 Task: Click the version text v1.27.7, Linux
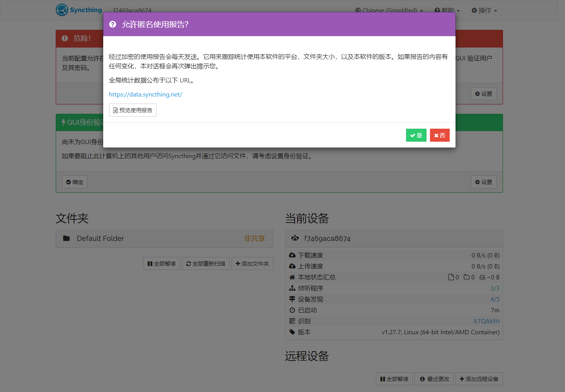pos(441,332)
